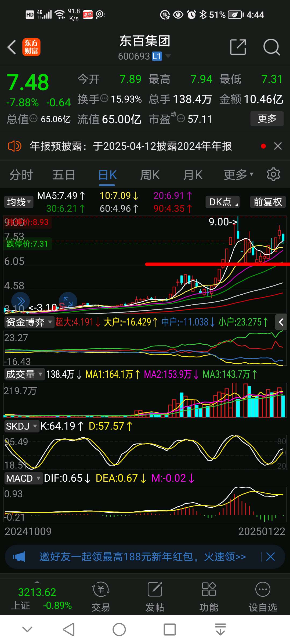This screenshot has width=290, height=644.
Task: Tap the 资金博弈 lines chart
Action: 145,348
